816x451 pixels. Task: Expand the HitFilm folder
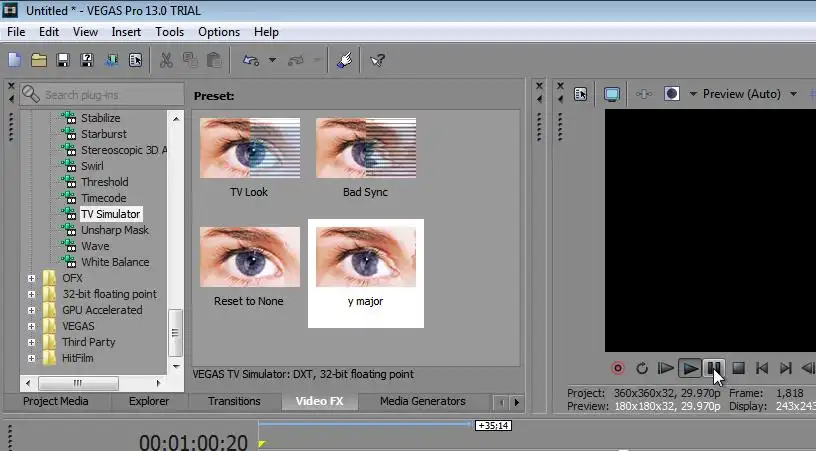(32, 358)
